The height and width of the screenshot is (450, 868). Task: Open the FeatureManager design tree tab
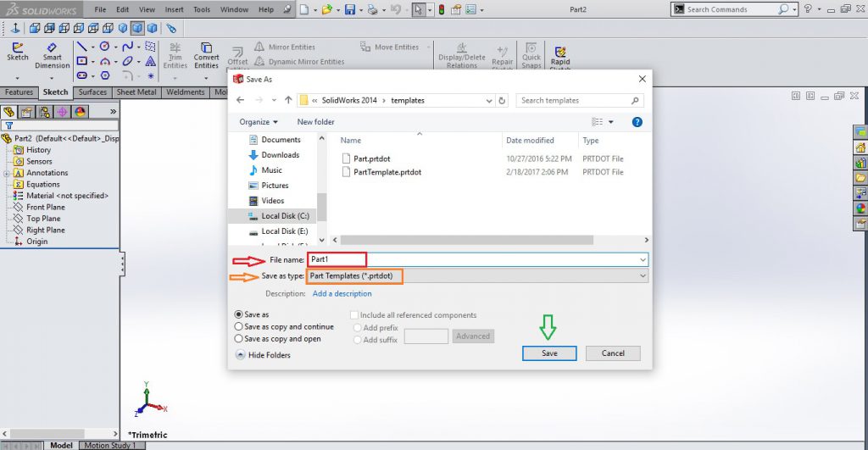(x=9, y=112)
